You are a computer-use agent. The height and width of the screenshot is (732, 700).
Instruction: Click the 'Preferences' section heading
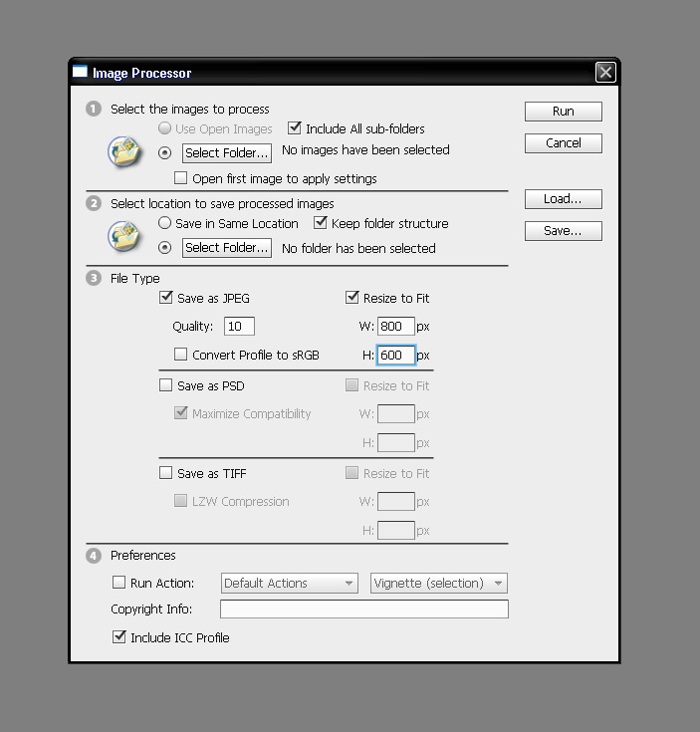coord(142,556)
